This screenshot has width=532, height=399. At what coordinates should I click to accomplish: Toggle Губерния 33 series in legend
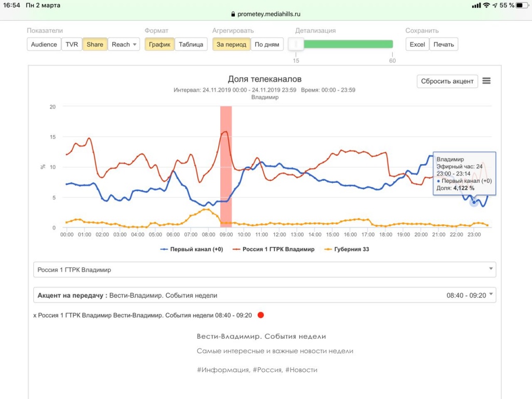(x=347, y=249)
